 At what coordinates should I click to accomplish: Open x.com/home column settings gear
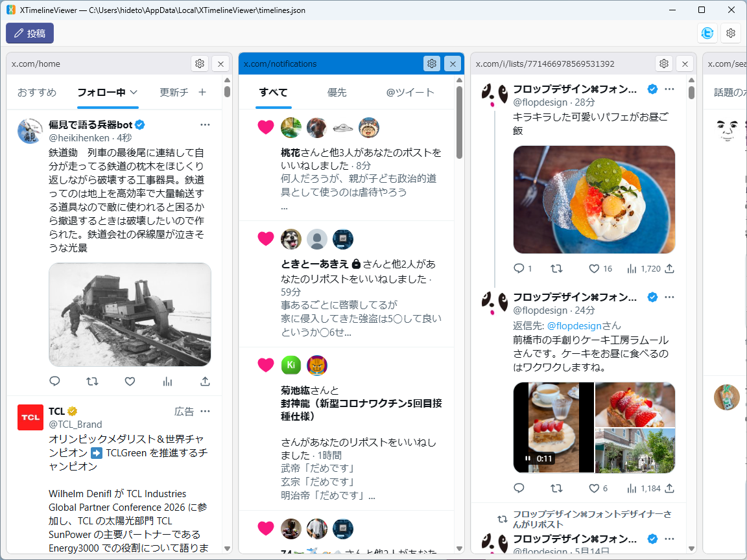click(200, 64)
